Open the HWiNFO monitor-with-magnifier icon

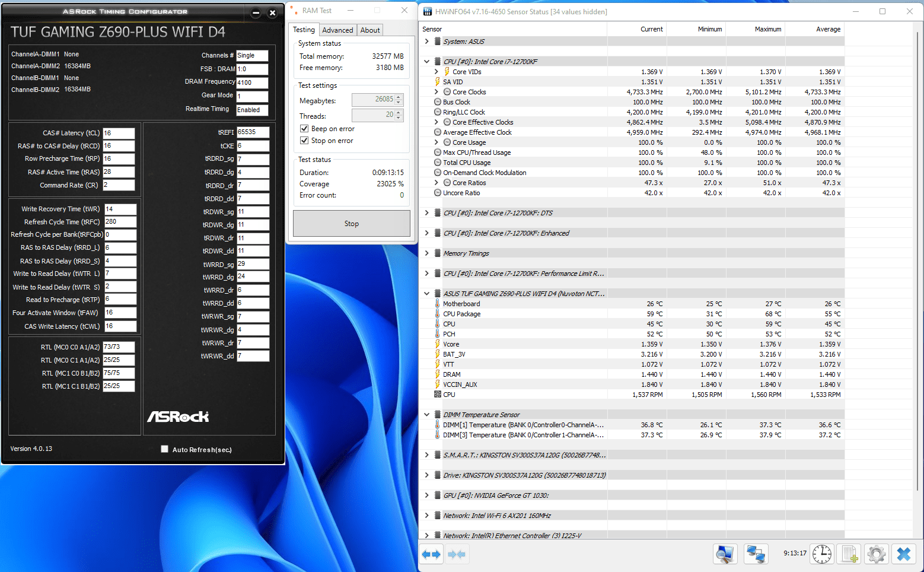(725, 554)
